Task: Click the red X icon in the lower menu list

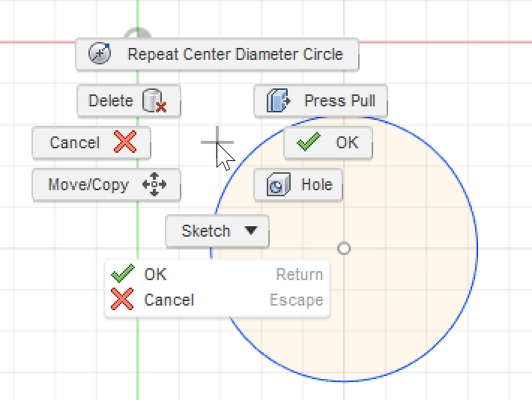Action: (122, 299)
